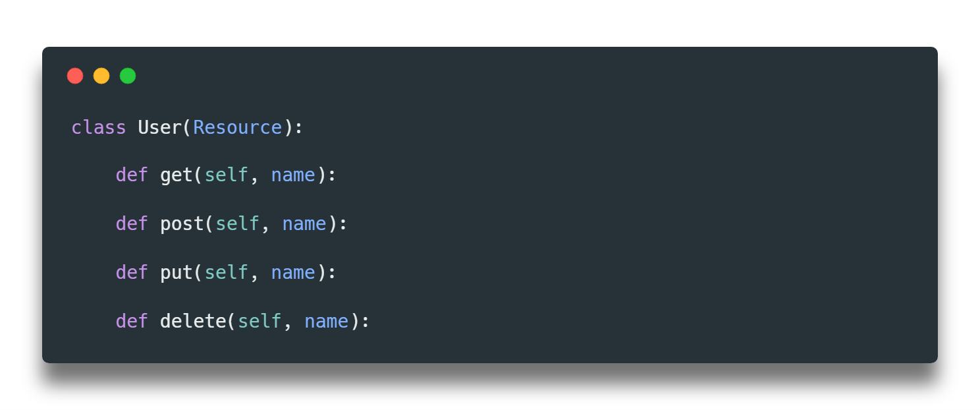Click the 'post' method name
Image resolution: width=980 pixels, height=410 pixels.
182,224
